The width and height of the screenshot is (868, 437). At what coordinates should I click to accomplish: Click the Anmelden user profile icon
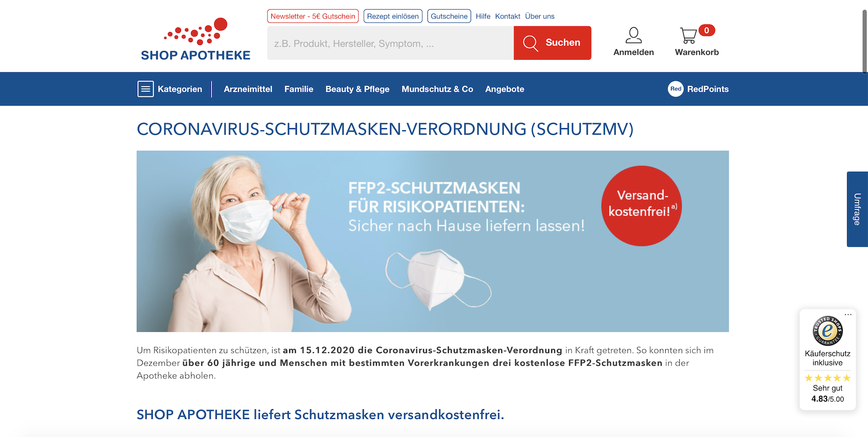[x=634, y=35]
